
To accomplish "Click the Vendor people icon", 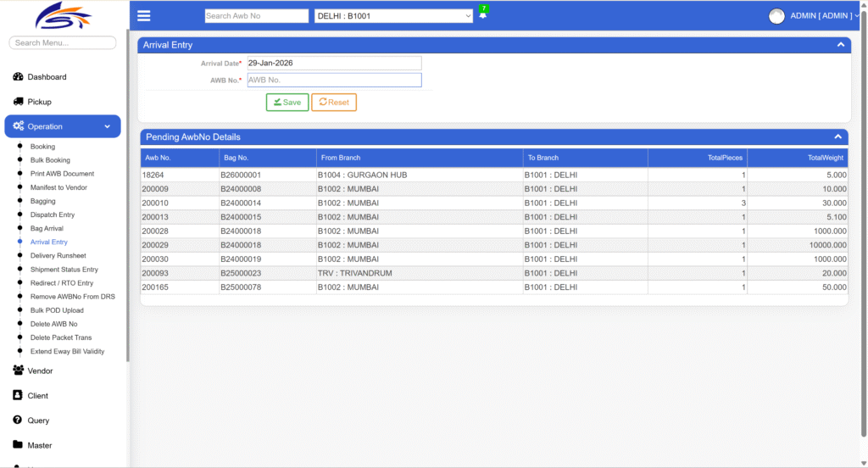I will click(18, 370).
